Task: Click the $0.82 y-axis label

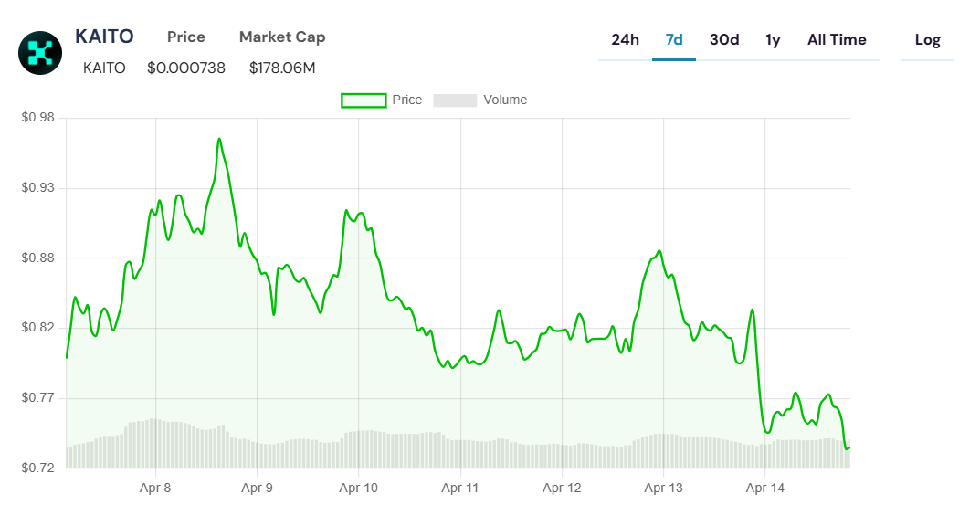Action: point(38,328)
